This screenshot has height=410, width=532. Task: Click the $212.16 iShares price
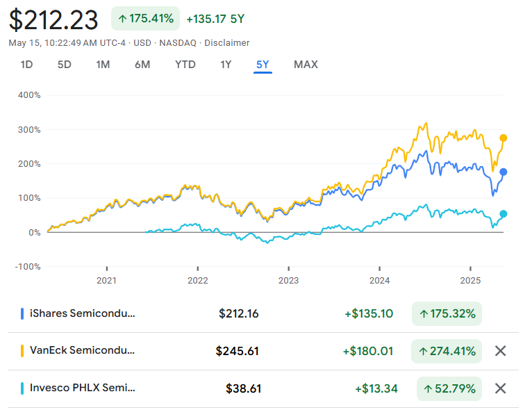pos(238,313)
